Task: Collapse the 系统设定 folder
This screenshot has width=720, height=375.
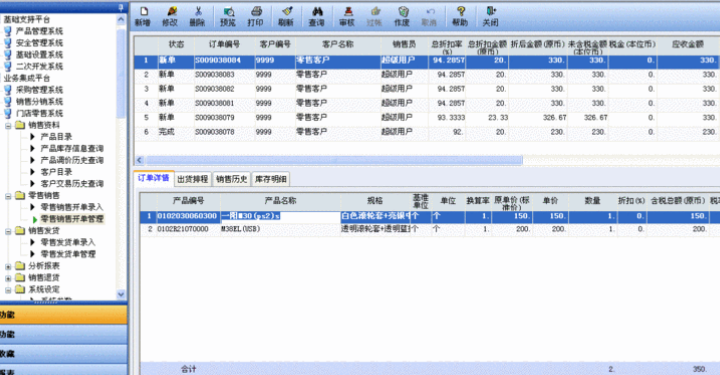Action: 8,290
